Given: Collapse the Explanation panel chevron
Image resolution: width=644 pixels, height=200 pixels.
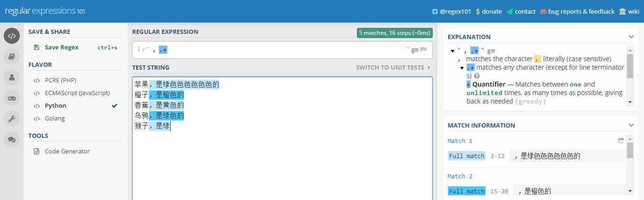Looking at the screenshot, I should tap(631, 37).
